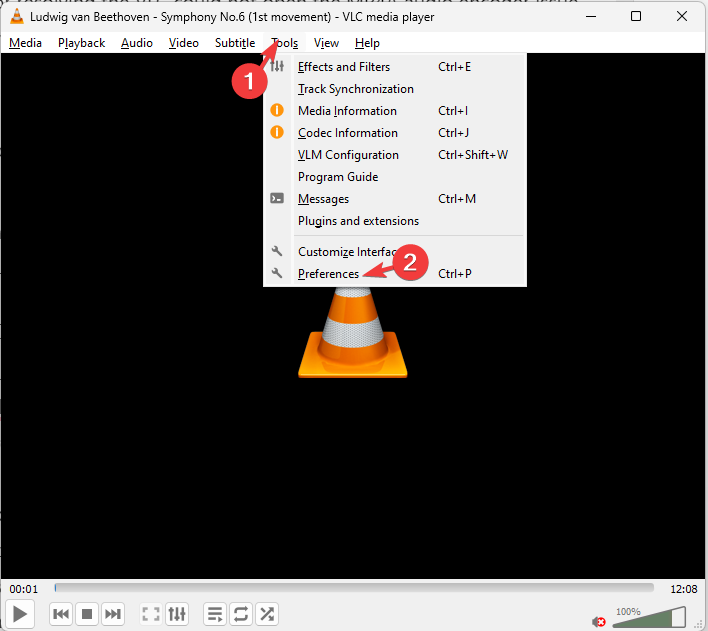Open VLM Configuration
Image resolution: width=708 pixels, height=631 pixels.
coord(395,155)
